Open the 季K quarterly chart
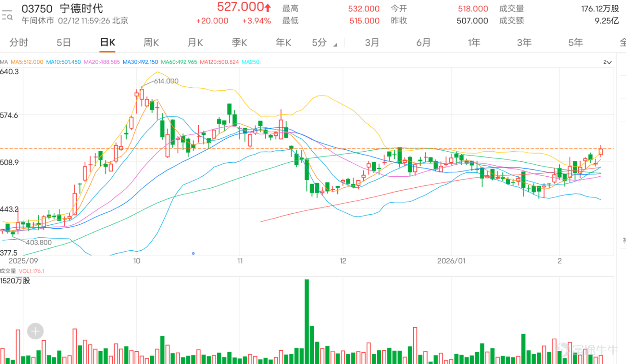Screen dimensions: 626x364 coord(239,43)
